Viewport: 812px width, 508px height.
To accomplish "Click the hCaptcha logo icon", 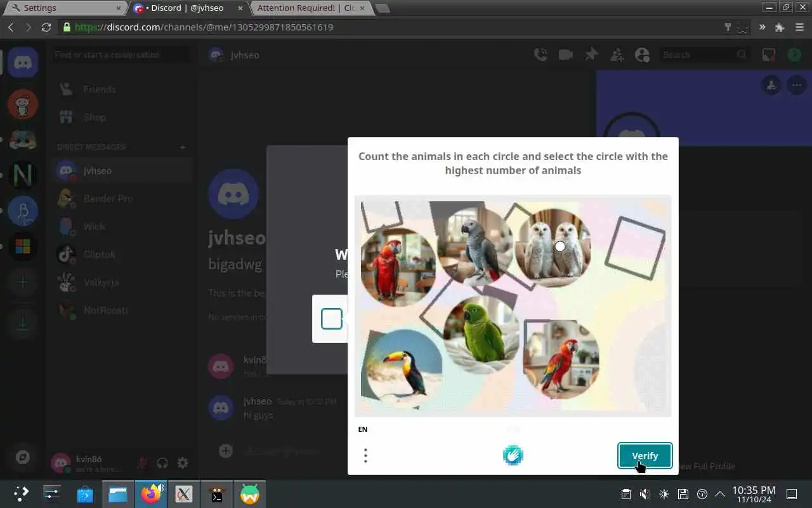I will 513,455.
